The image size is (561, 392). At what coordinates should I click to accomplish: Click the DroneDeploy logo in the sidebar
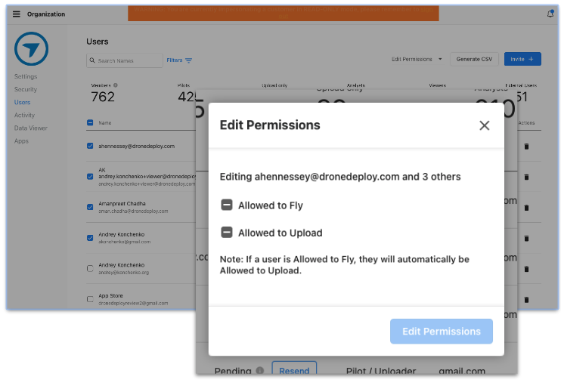[32, 48]
